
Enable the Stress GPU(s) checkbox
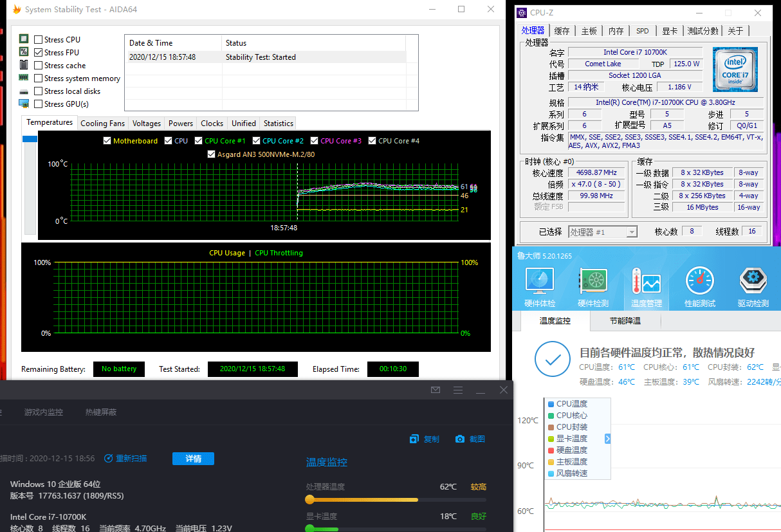click(x=39, y=104)
